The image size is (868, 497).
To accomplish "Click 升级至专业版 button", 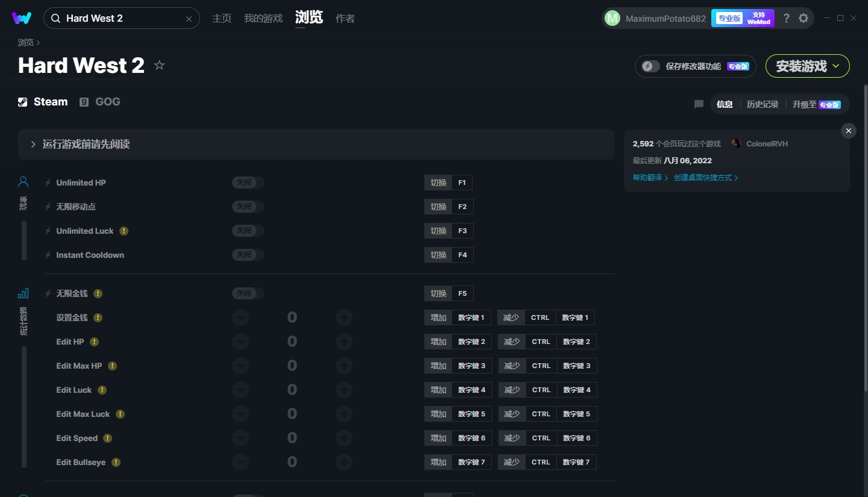I will coord(817,104).
